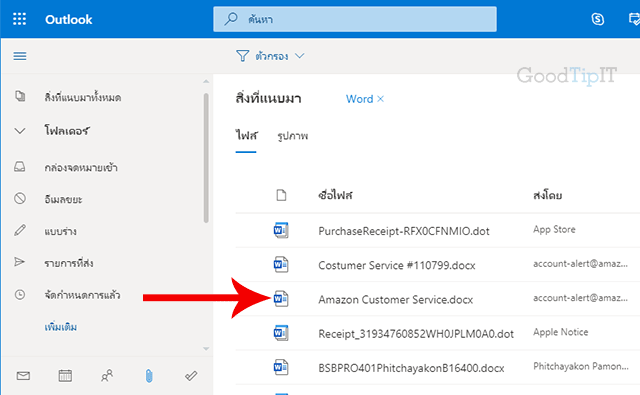
Task: Select the ไฟล์ tab
Action: 246,135
